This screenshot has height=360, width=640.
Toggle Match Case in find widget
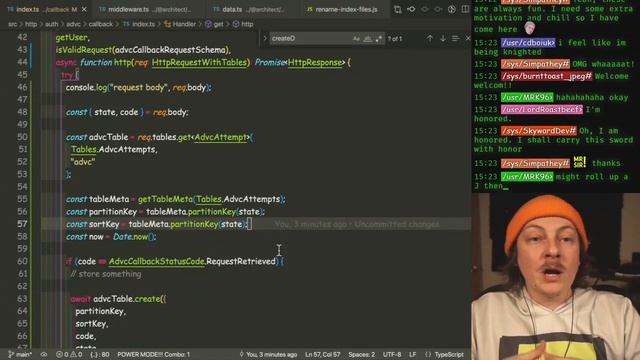tap(356, 38)
